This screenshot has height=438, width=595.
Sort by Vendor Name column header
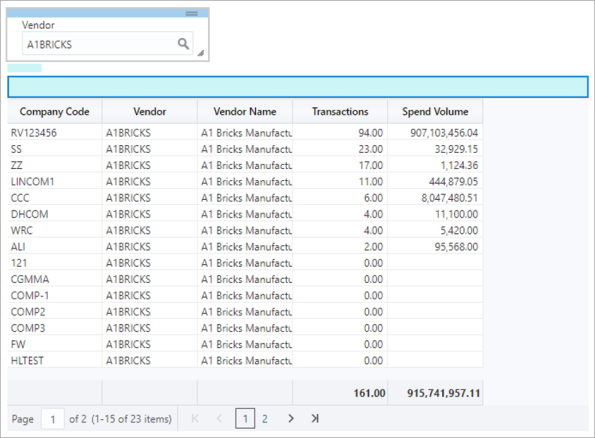245,112
